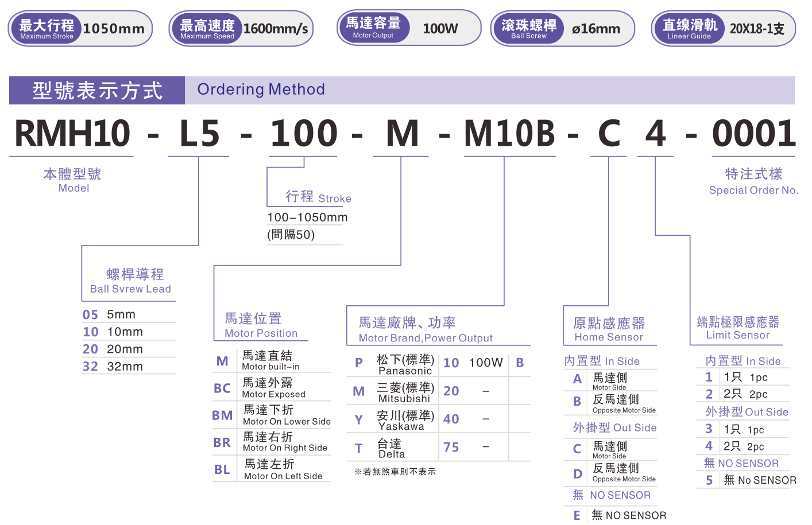The width and height of the screenshot is (812, 525).
Task: Select the 05 5mm lead row
Action: pyautogui.click(x=129, y=314)
